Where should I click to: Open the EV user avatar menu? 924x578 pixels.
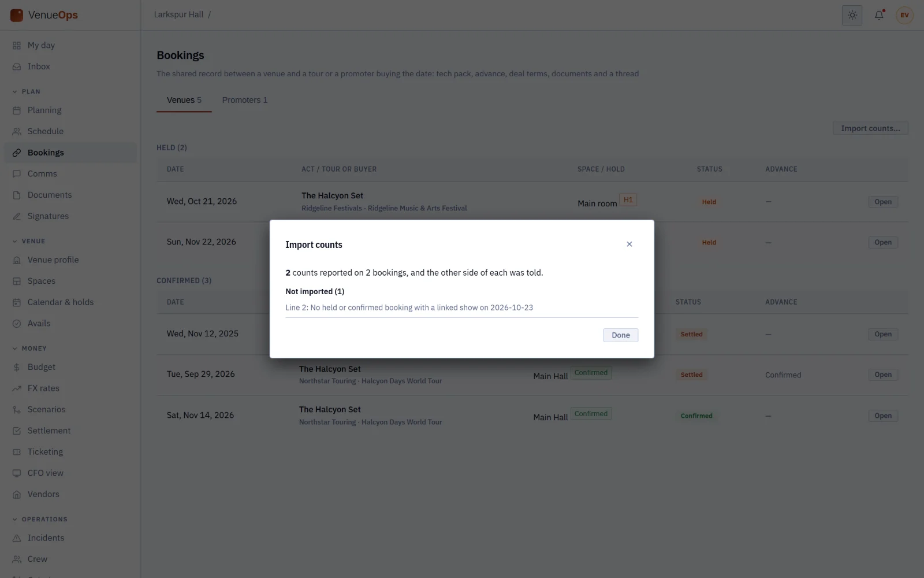[904, 16]
